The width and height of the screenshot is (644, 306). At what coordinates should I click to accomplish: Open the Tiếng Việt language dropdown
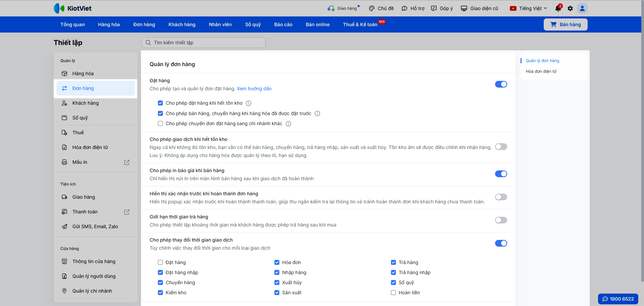coord(529,8)
